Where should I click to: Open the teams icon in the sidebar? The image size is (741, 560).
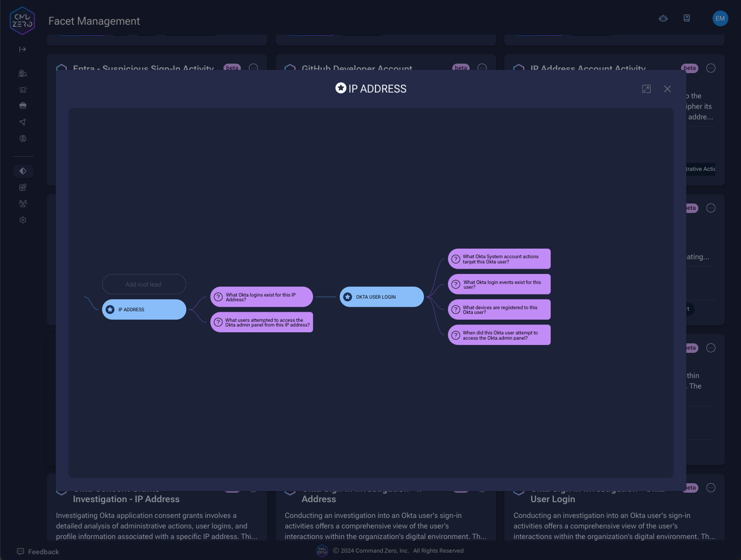(23, 203)
